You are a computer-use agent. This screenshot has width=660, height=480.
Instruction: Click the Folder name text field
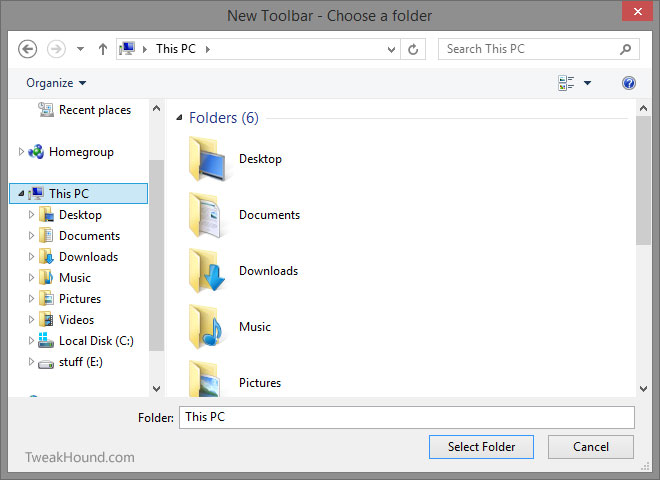pyautogui.click(x=406, y=417)
